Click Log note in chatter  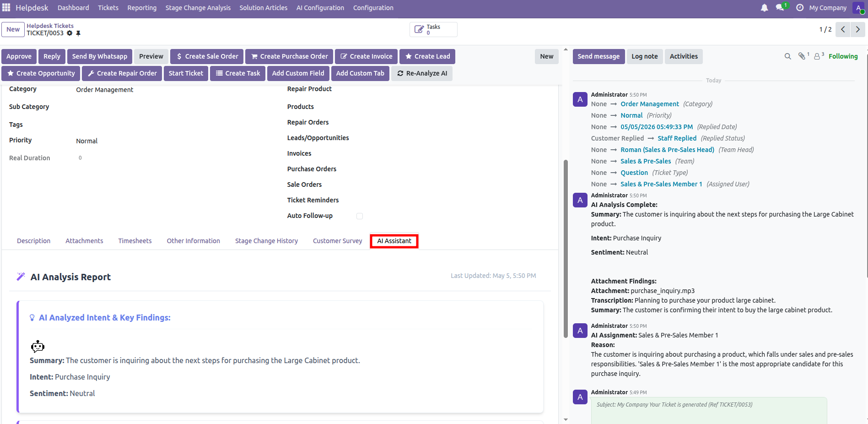point(644,56)
